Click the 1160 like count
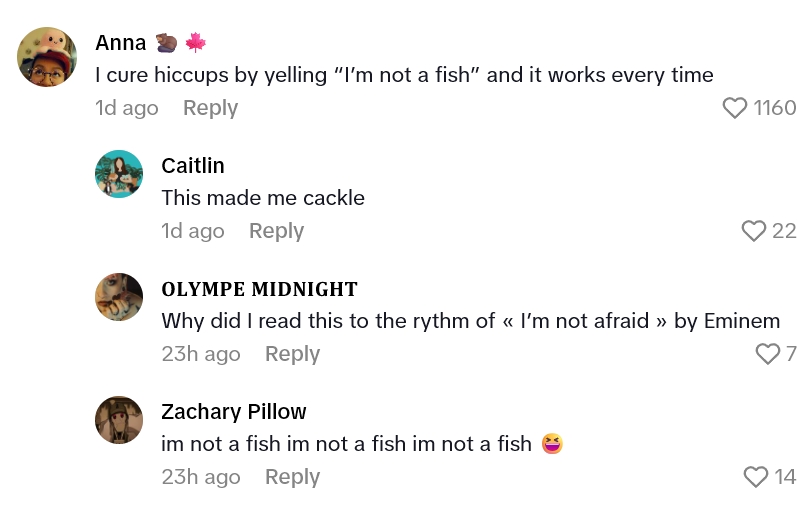Viewport: 797px width, 515px height. [775, 108]
